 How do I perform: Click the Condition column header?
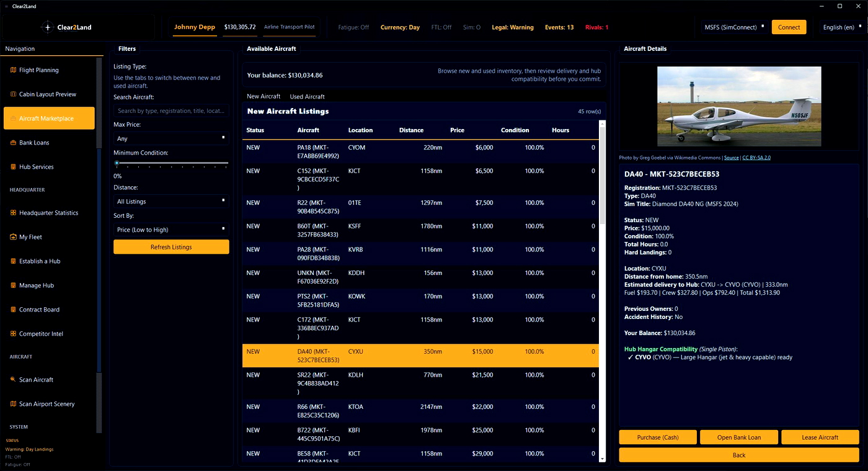pyautogui.click(x=515, y=130)
